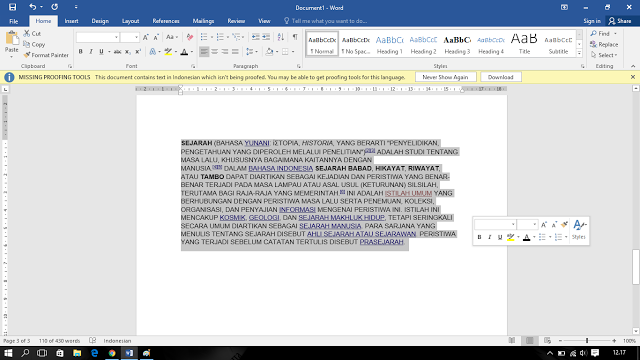Toggle Show/Hide paragraph marks

click(x=295, y=37)
